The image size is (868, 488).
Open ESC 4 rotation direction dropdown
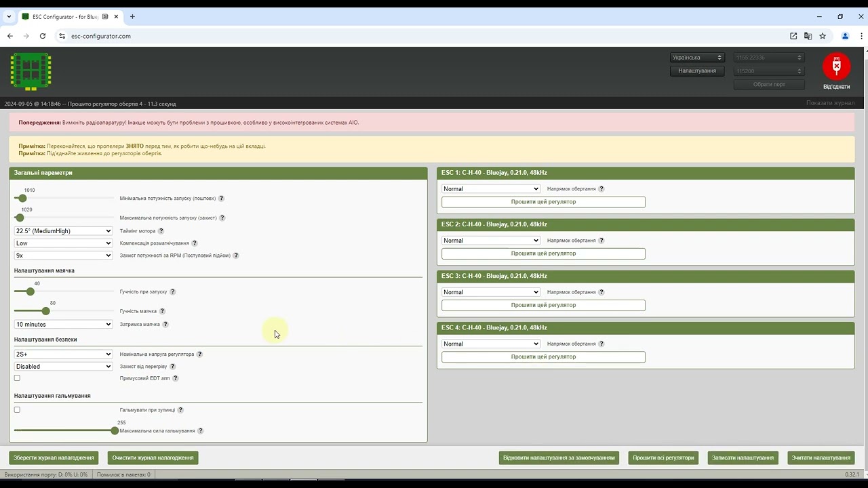491,344
